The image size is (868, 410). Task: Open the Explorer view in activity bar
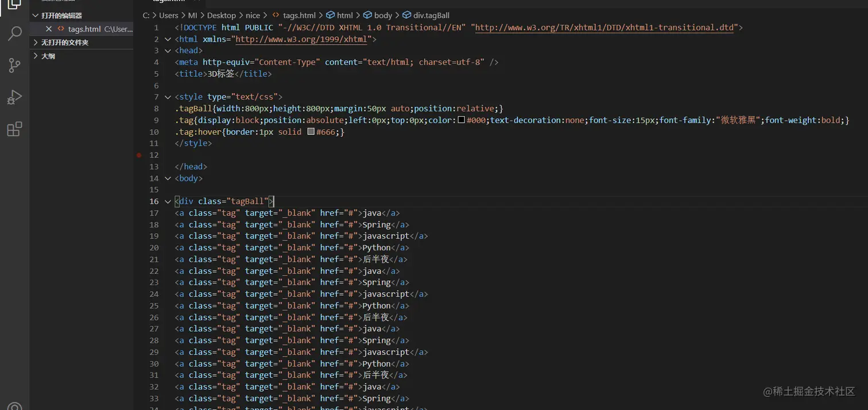(x=14, y=5)
